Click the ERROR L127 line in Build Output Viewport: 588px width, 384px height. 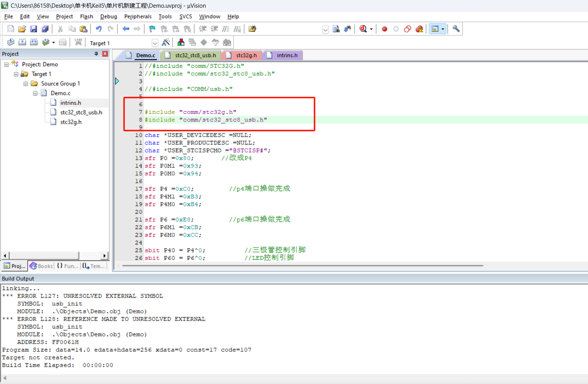(83, 296)
